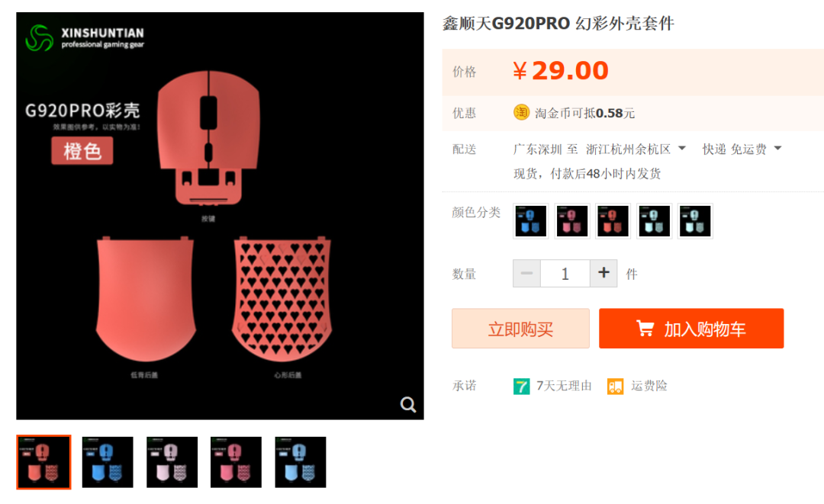Increase quantity with the plus button

[x=604, y=273]
